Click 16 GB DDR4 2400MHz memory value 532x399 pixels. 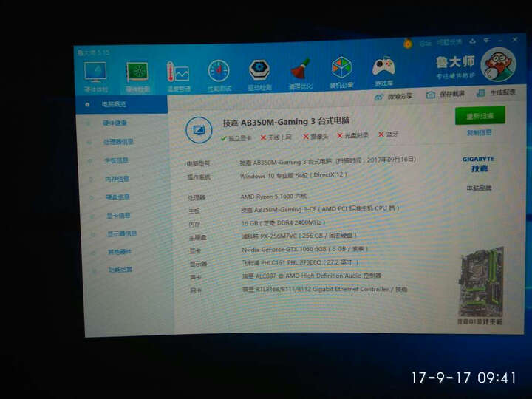coord(283,222)
